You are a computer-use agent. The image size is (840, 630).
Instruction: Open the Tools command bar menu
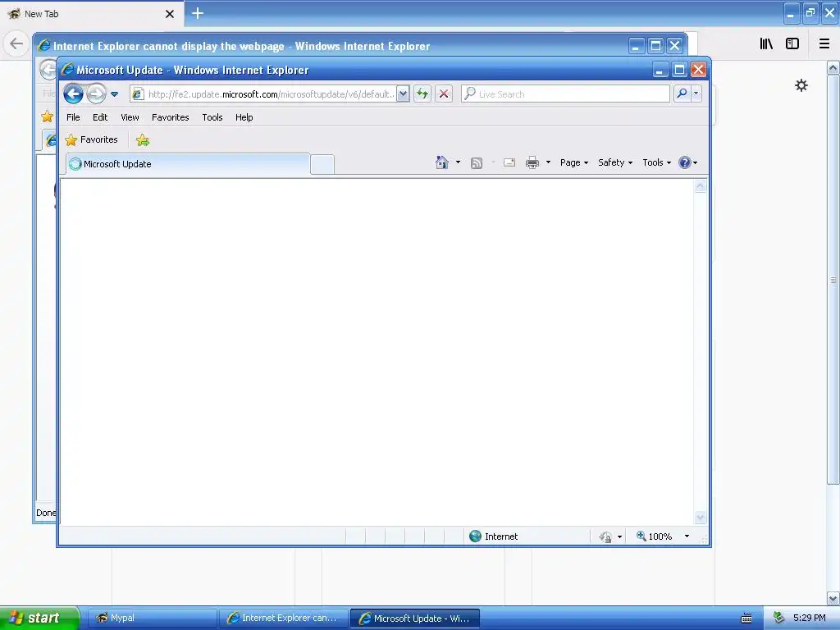[x=656, y=162]
